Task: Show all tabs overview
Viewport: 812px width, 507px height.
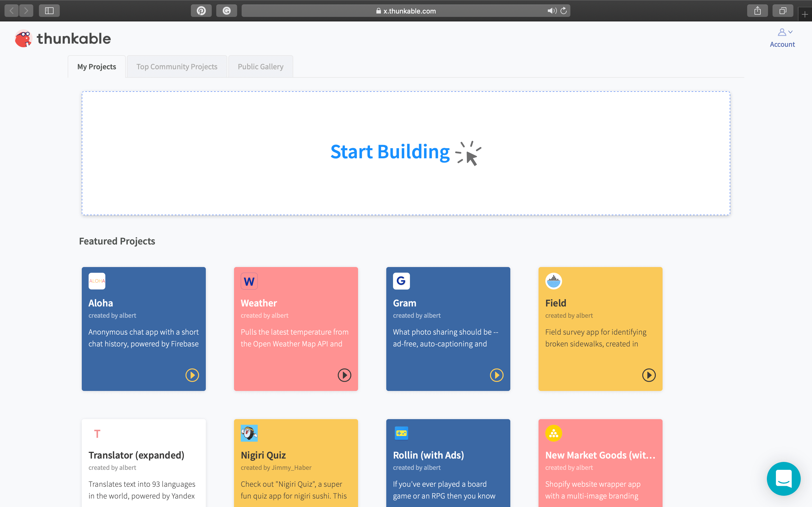Action: click(782, 11)
